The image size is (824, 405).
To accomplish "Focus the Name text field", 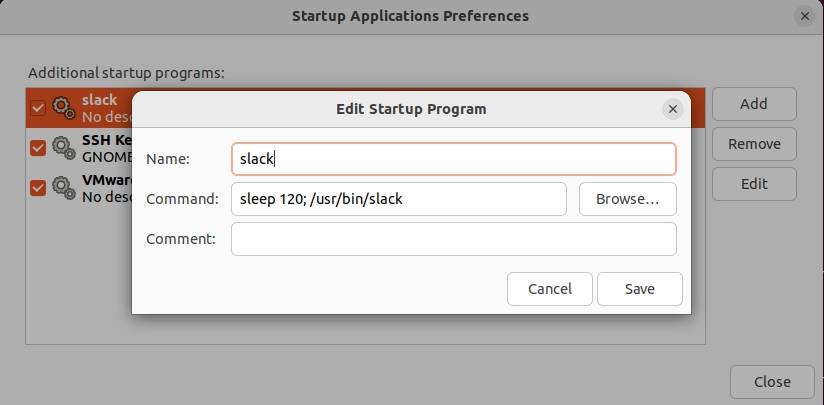I will click(453, 159).
